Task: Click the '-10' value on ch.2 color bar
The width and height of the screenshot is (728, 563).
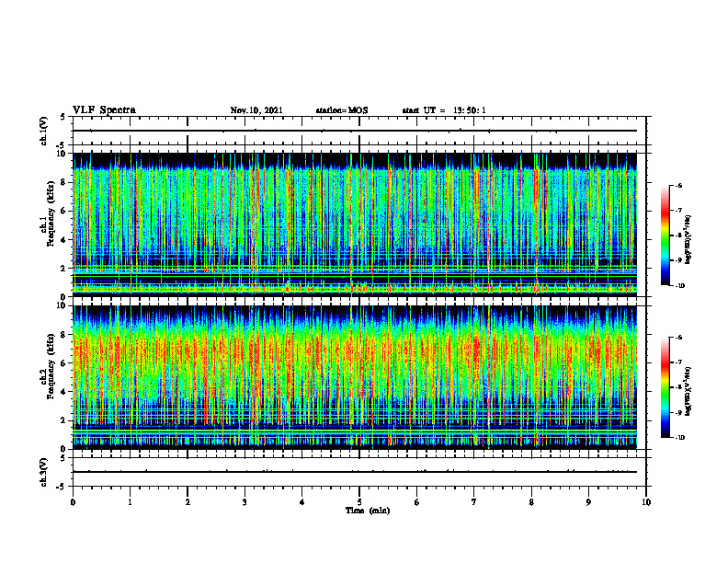Action: (679, 438)
